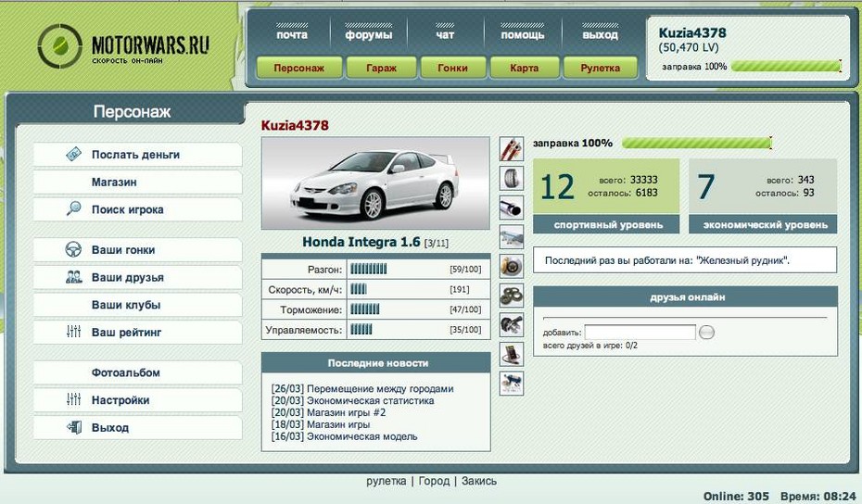Click the Online: 305 status text
Screen dimensions: 862x504
pyautogui.click(x=736, y=497)
